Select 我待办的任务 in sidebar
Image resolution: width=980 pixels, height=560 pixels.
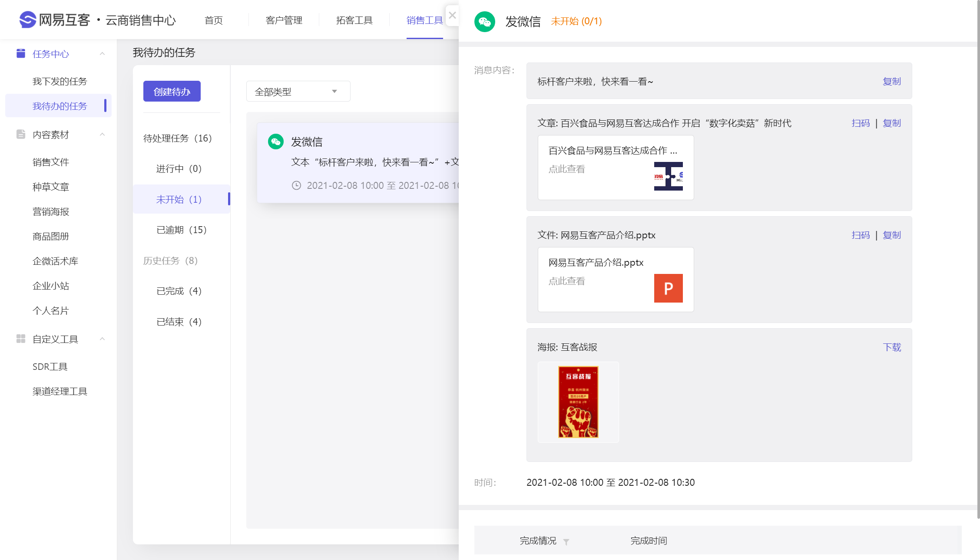point(58,105)
